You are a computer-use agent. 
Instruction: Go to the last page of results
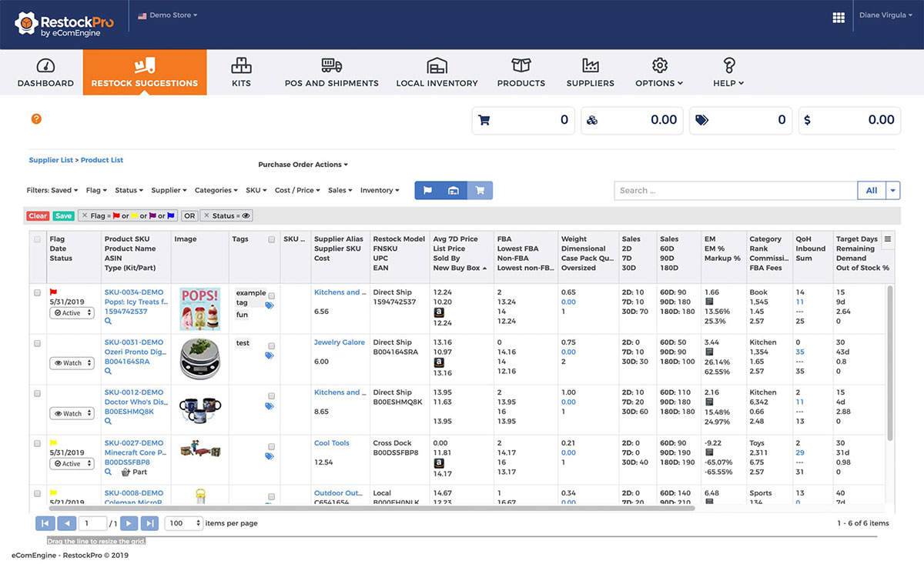coord(150,523)
